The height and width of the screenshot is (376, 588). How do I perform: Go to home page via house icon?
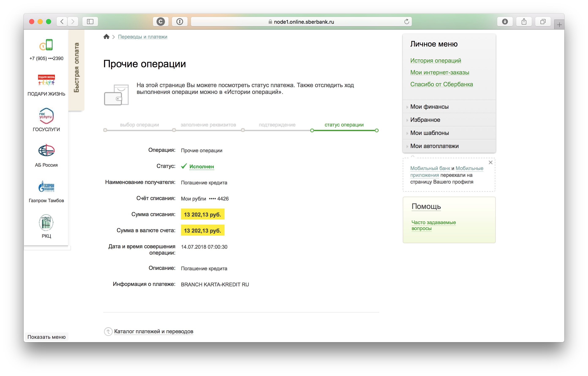[x=106, y=37]
